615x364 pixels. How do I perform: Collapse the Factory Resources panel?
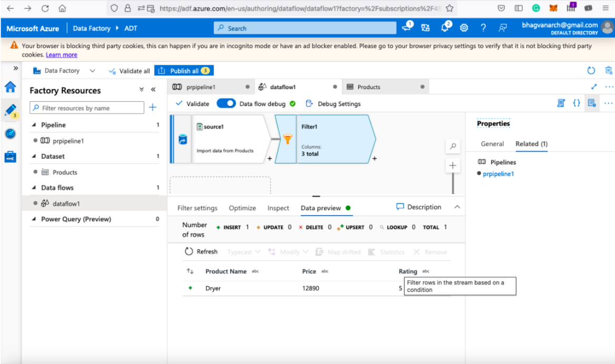click(x=153, y=90)
